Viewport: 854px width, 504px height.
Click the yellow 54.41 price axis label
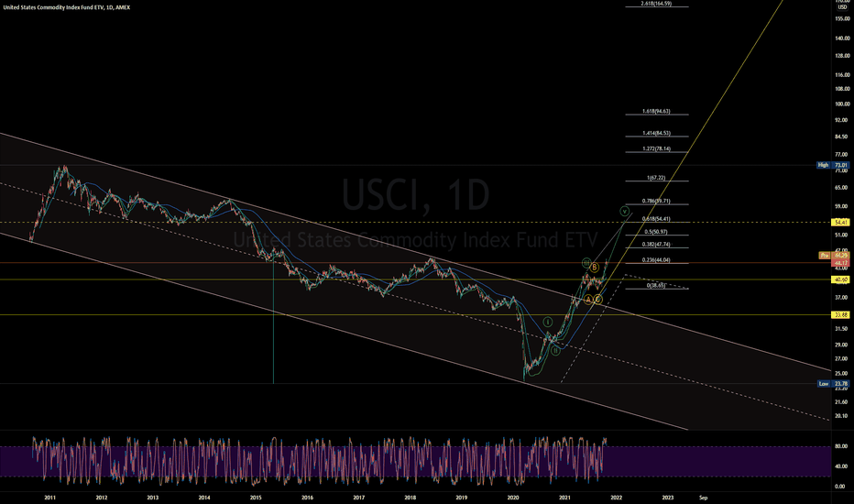840,223
